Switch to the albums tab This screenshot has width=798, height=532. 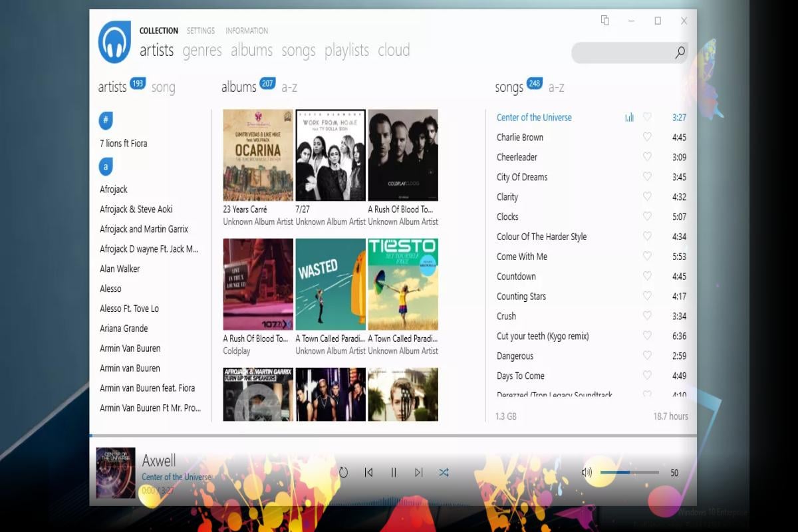(251, 51)
